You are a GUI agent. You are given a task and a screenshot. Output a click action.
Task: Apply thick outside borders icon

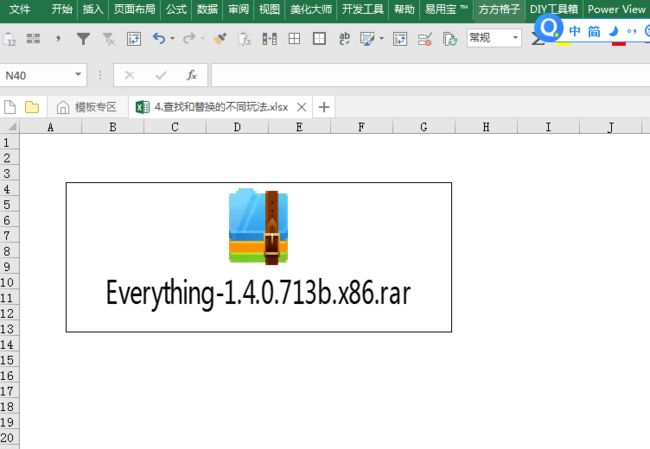(x=319, y=39)
